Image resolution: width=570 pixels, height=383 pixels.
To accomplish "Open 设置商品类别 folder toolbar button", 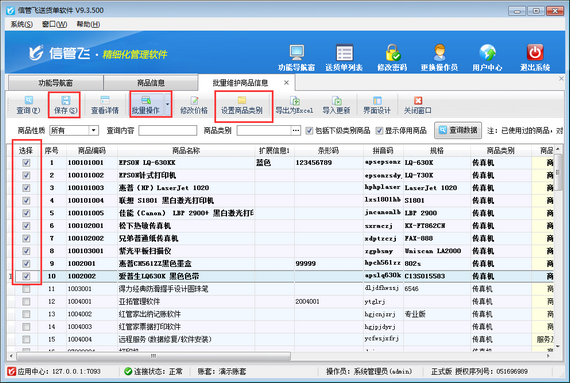I will (242, 105).
